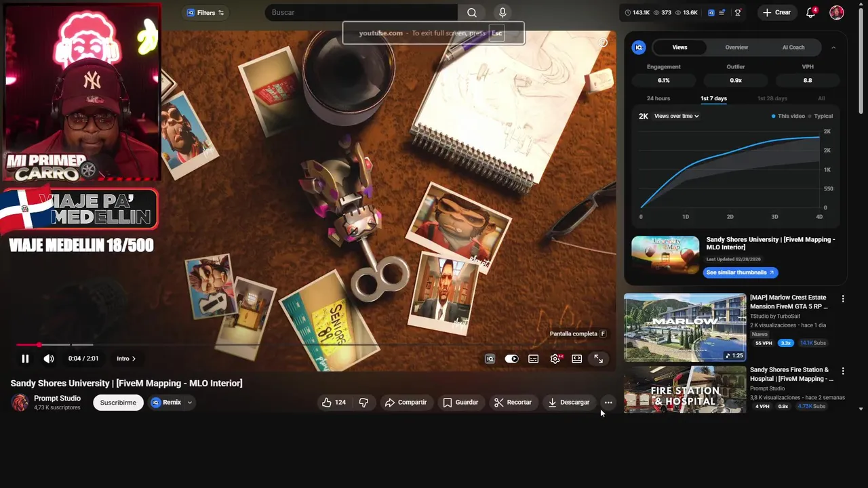Image resolution: width=868 pixels, height=488 pixels.
Task: Switch to the AI Coach tab
Action: click(793, 47)
